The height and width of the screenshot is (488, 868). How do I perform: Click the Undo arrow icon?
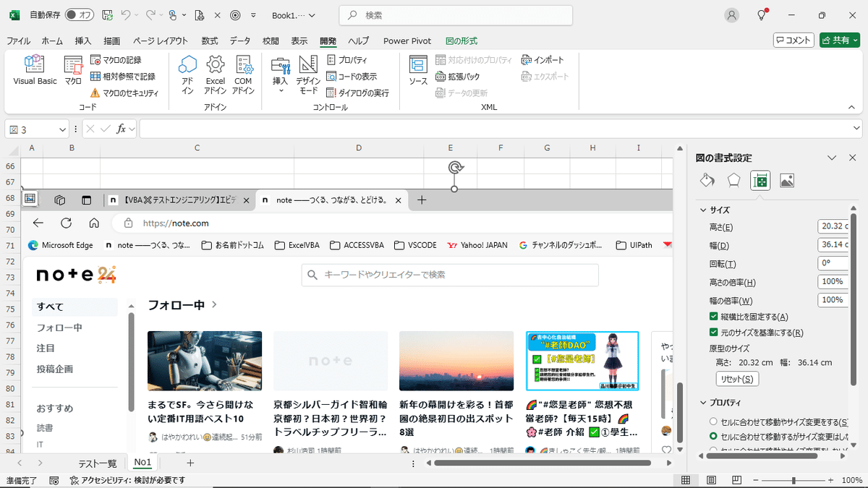126,15
